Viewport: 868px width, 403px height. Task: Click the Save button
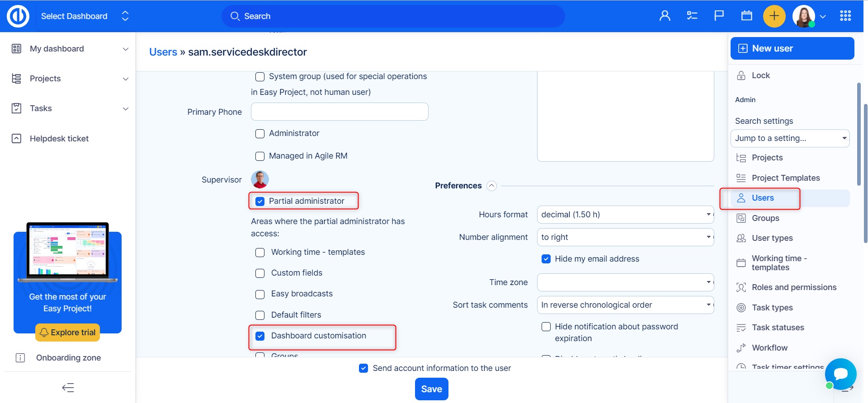point(431,389)
